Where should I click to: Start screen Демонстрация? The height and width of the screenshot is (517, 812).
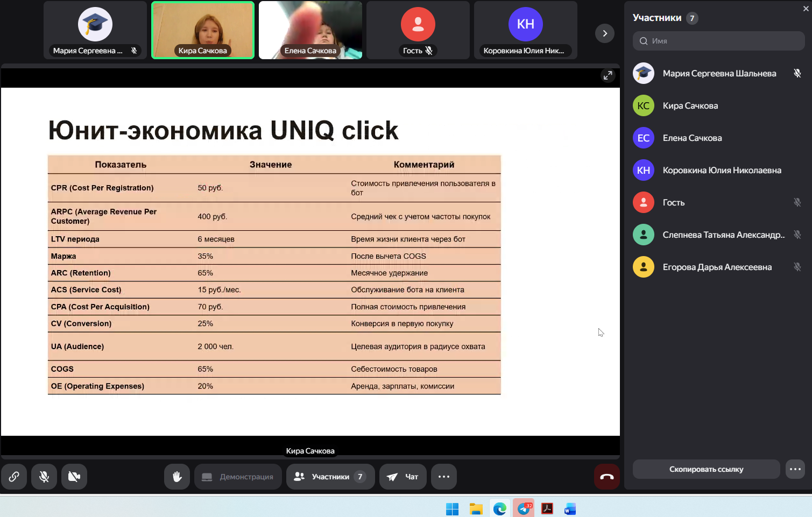coord(238,477)
